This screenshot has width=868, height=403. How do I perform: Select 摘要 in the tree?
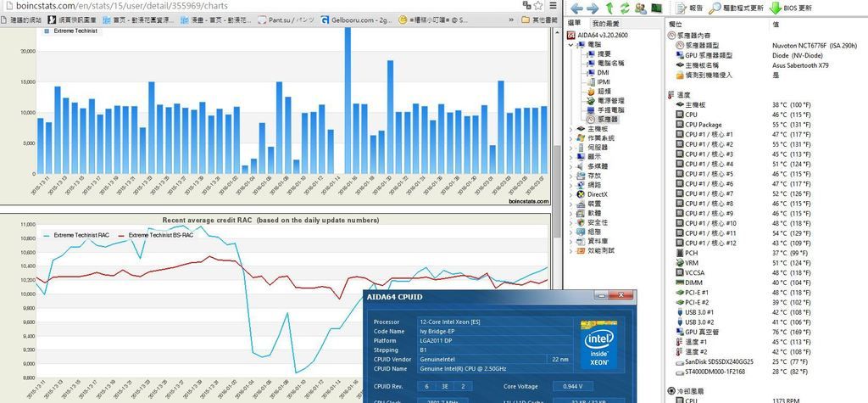(x=604, y=53)
